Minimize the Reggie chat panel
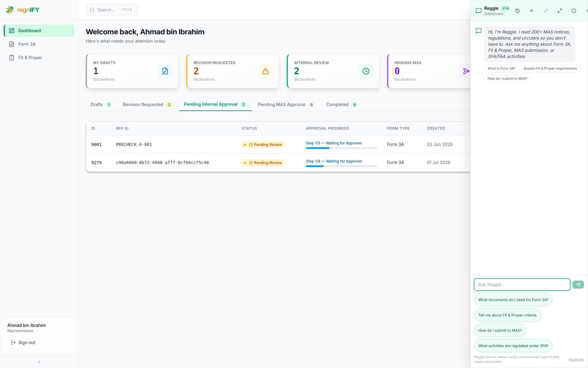Image resolution: width=588 pixels, height=368 pixels. (x=546, y=11)
